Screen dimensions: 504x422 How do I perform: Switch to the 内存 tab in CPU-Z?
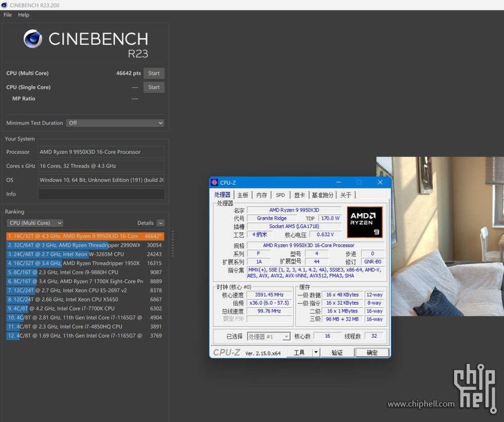coord(262,195)
